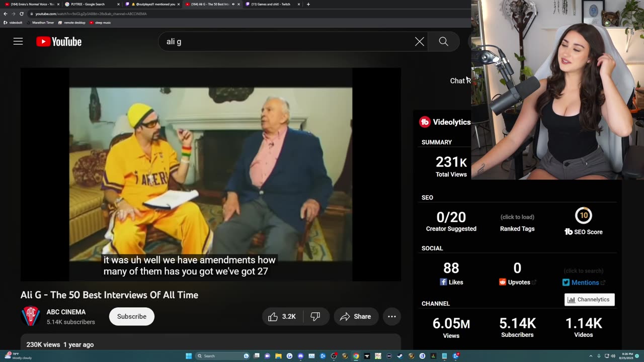Click the YouTube logo to go home
The height and width of the screenshot is (362, 644).
point(59,42)
